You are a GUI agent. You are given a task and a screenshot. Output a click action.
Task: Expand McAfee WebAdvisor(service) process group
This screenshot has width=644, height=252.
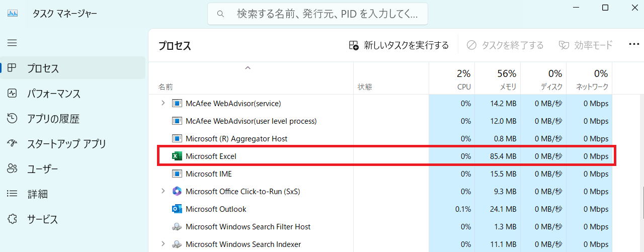163,104
